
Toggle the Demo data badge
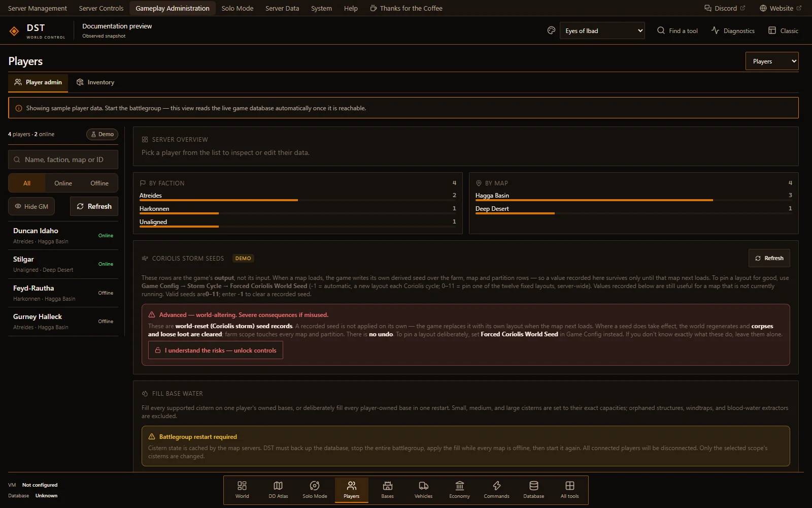point(102,134)
